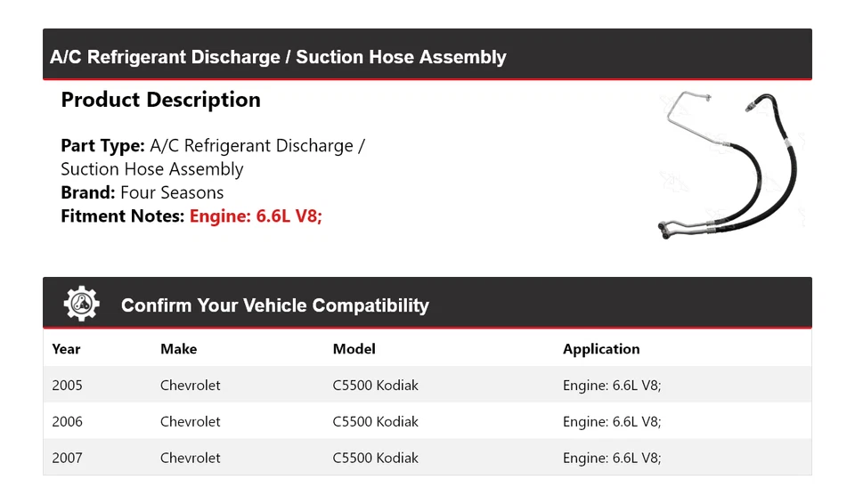The image size is (855, 504).
Task: Click the Confirm Your Vehicle Compatibility header
Action: point(274,305)
